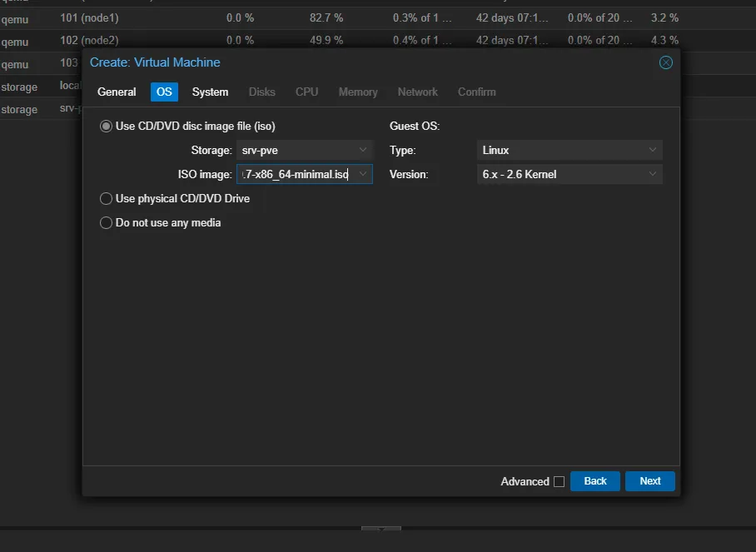Switch to the General tab
Viewport: 756px width, 552px height.
point(116,92)
